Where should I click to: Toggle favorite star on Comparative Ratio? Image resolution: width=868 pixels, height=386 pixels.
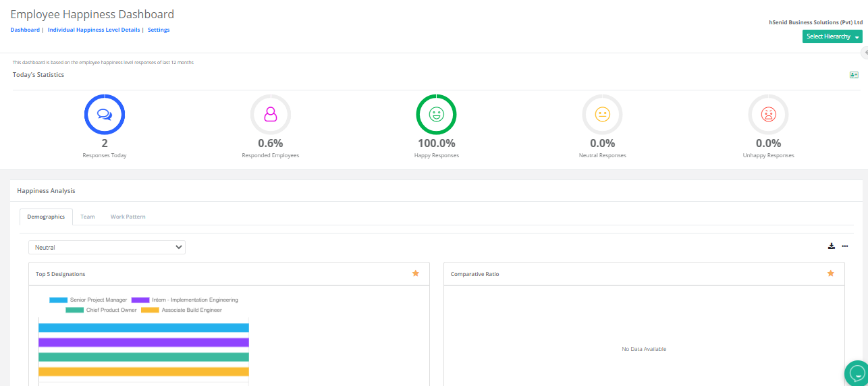pos(831,273)
